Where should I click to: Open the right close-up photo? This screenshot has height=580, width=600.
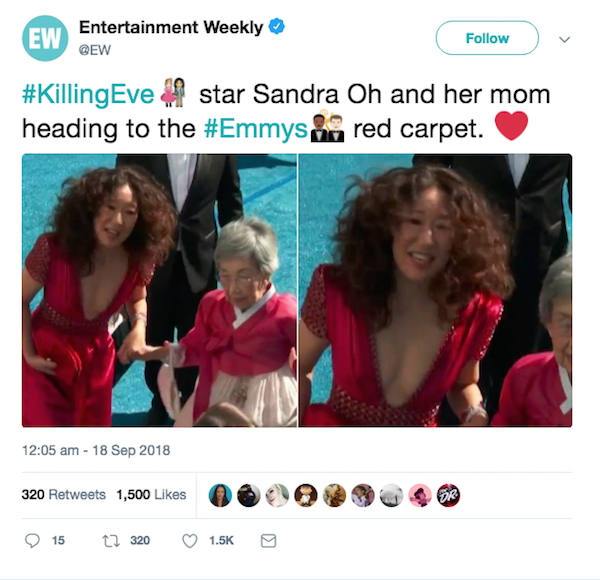(435, 290)
